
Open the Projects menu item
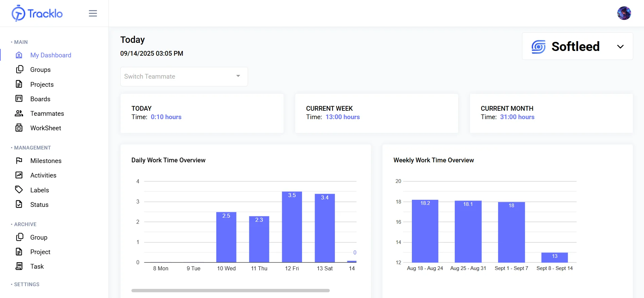pos(42,84)
